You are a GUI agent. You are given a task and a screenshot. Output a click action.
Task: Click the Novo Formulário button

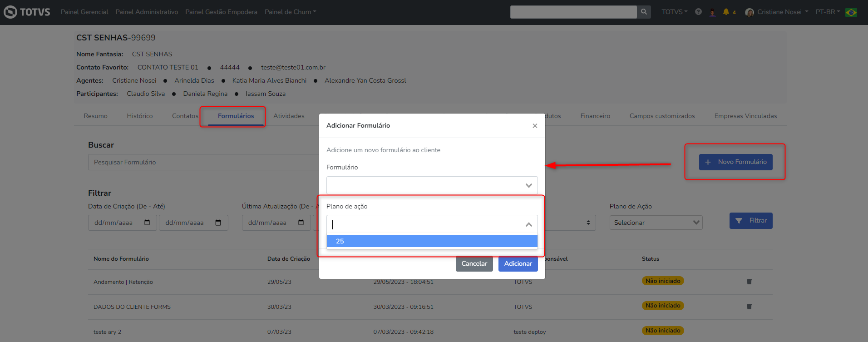click(x=735, y=162)
